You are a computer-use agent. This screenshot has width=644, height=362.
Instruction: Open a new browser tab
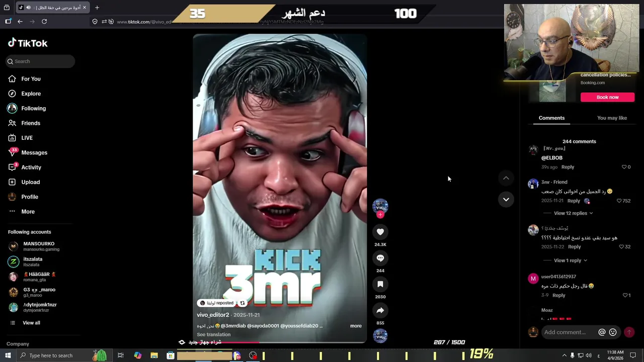[97, 8]
